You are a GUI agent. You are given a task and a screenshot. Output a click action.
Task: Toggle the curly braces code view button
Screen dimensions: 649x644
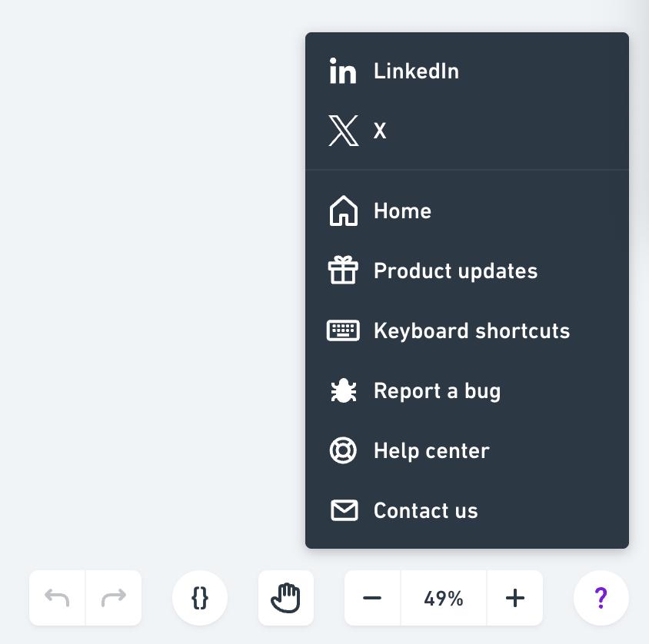click(x=200, y=598)
